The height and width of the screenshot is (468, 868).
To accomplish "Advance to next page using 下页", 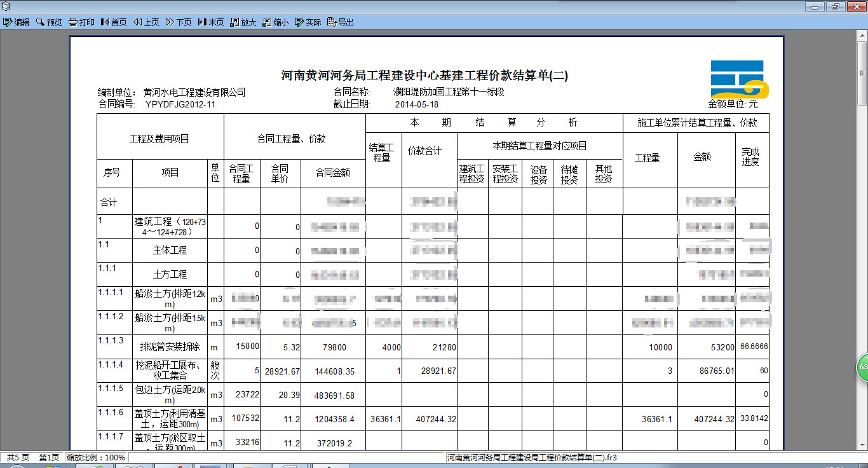I will pyautogui.click(x=179, y=22).
